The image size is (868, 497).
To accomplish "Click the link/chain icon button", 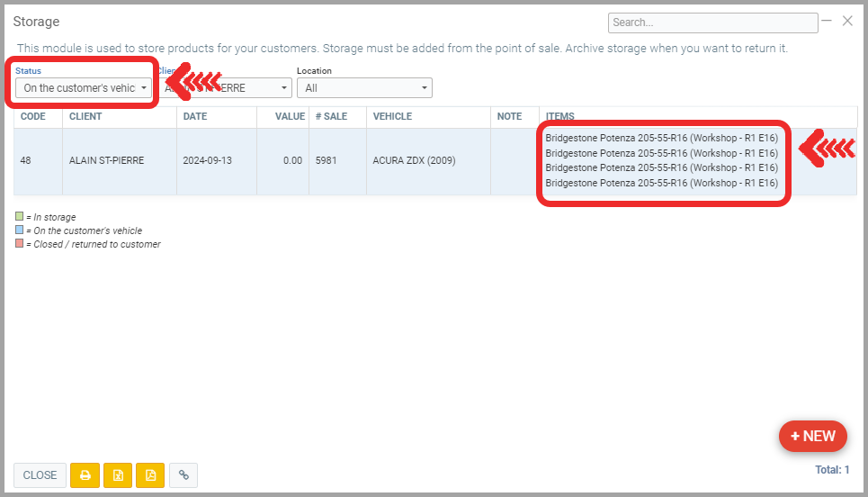I will click(x=183, y=475).
